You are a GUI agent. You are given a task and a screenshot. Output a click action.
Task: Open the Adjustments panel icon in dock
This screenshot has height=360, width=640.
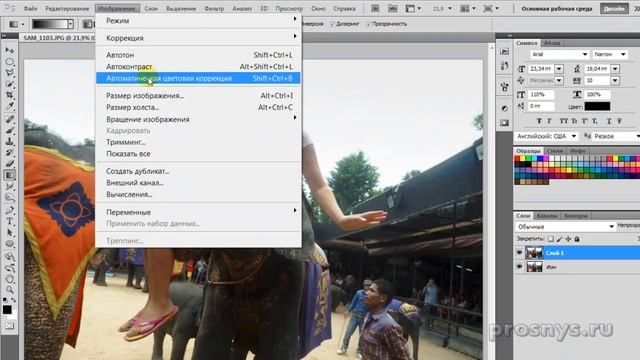pyautogui.click(x=504, y=108)
